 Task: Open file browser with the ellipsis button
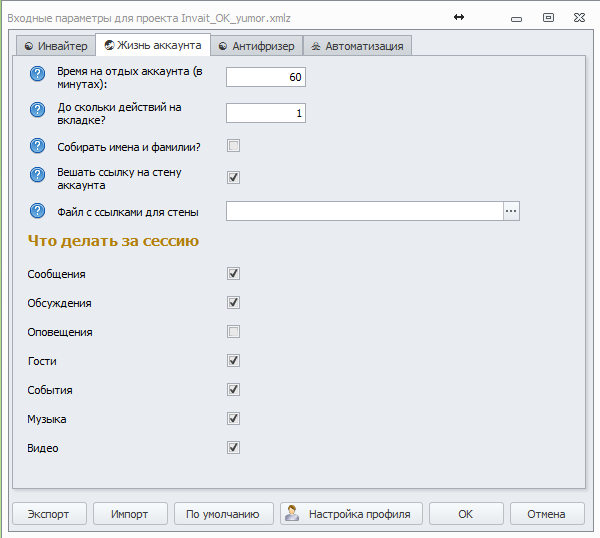[x=511, y=211]
